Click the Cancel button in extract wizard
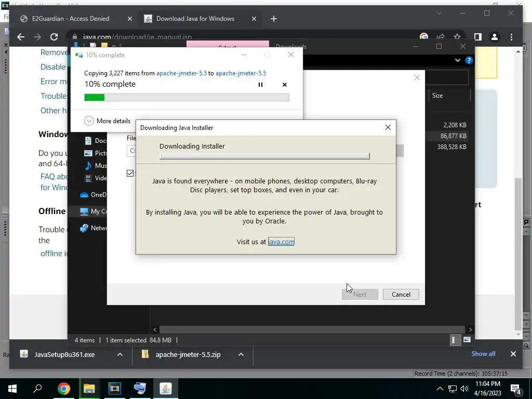This screenshot has width=532, height=399. pyautogui.click(x=401, y=295)
